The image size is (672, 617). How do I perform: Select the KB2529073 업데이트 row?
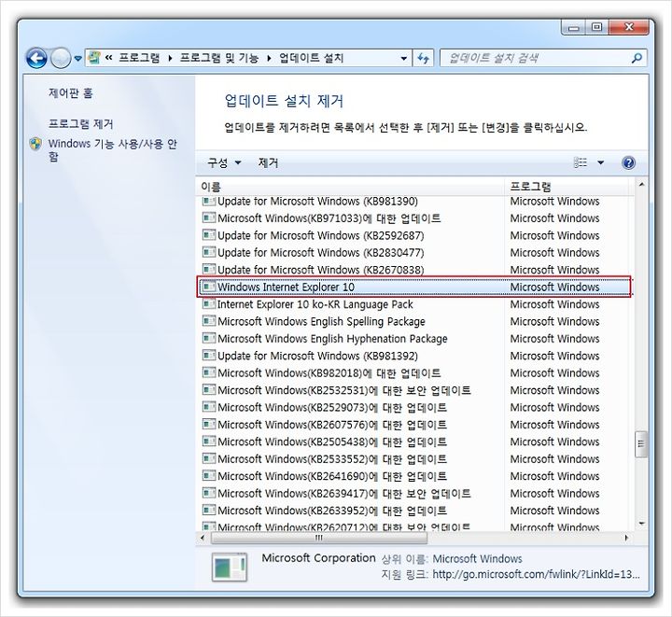[414, 407]
